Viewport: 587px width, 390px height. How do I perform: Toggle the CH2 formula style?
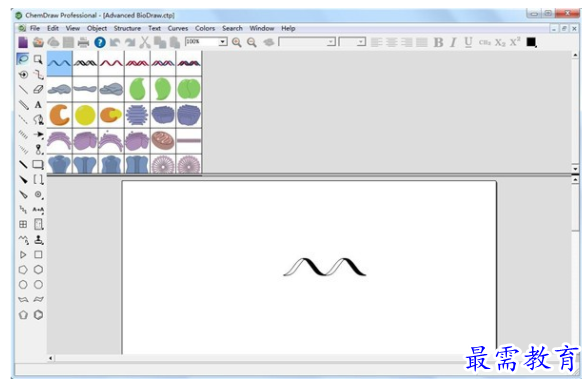point(484,42)
